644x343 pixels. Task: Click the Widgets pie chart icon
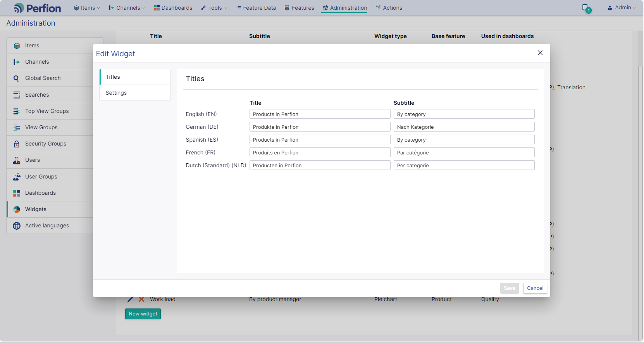click(x=17, y=210)
